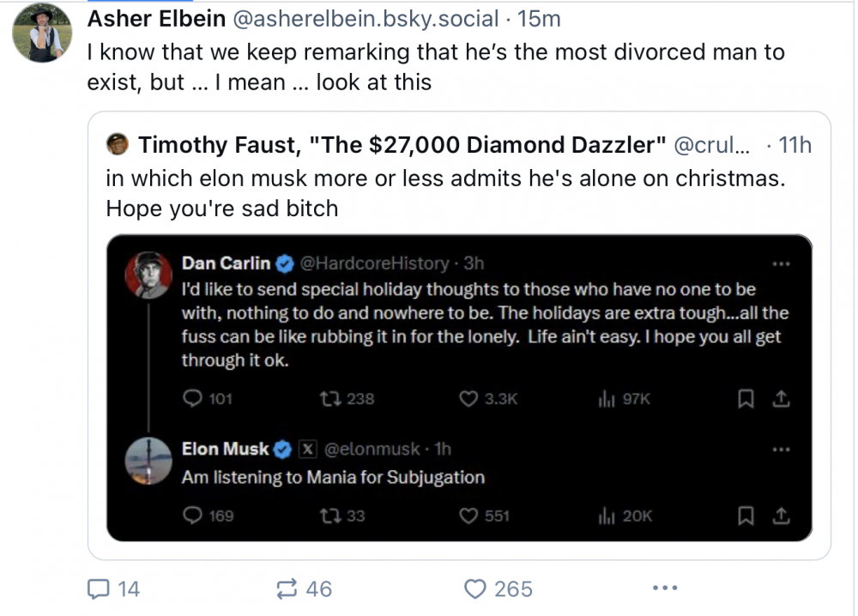Click the views chart icon showing 20K
This screenshot has width=858, height=616.
click(x=604, y=516)
